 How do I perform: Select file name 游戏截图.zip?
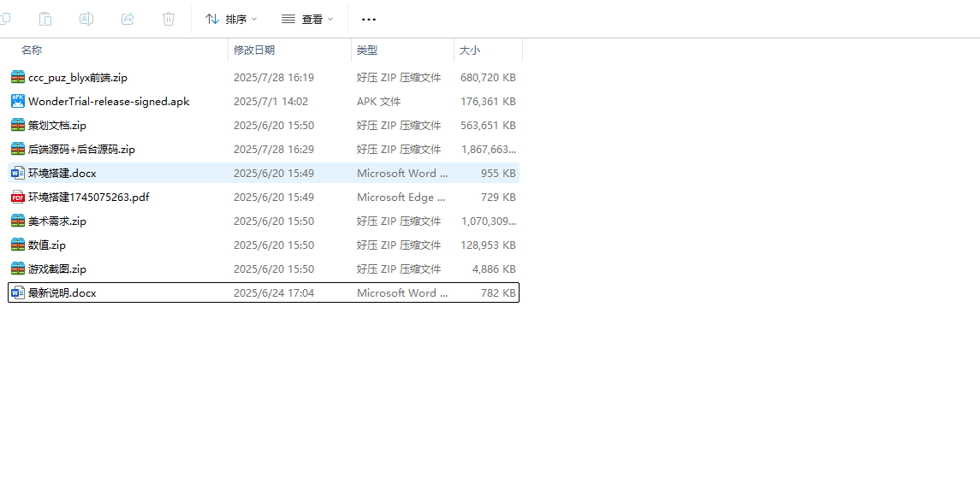[x=57, y=269]
